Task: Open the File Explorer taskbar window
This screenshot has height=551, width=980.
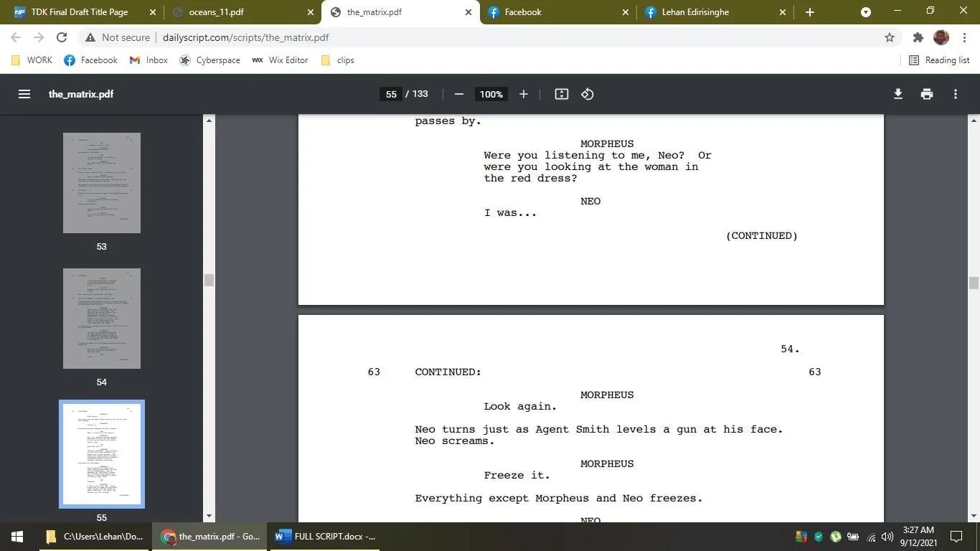Action: point(94,537)
